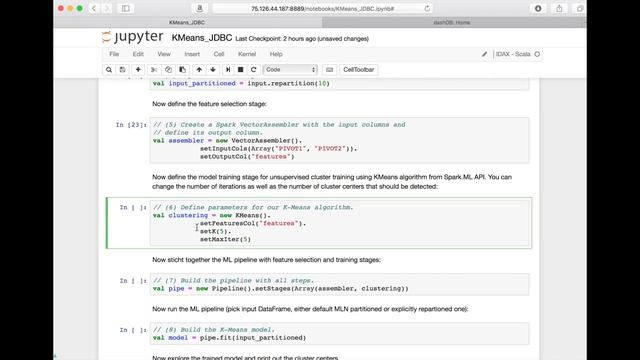The image size is (640, 360).
Task: Reload the page in address bar
Action: [x=427, y=8]
